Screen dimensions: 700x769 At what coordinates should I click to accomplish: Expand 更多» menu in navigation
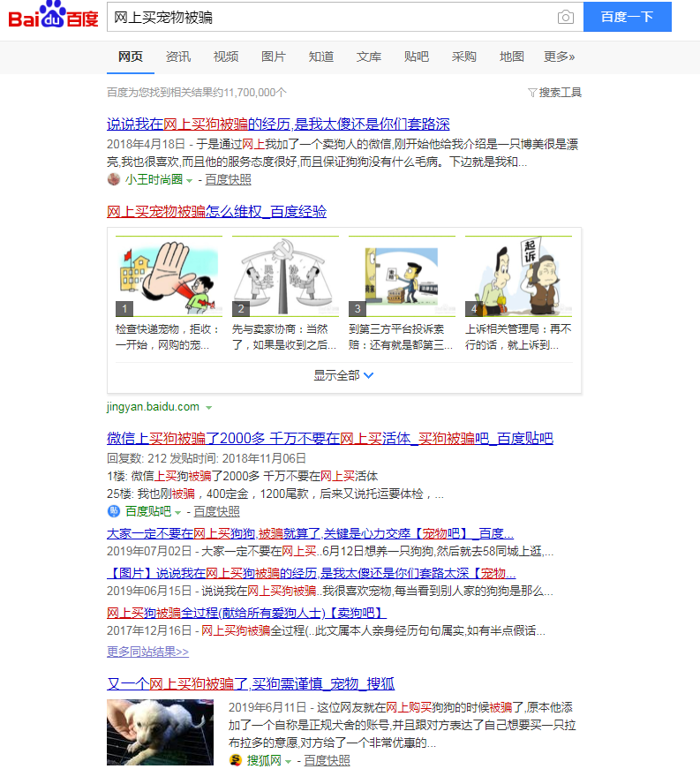(560, 57)
